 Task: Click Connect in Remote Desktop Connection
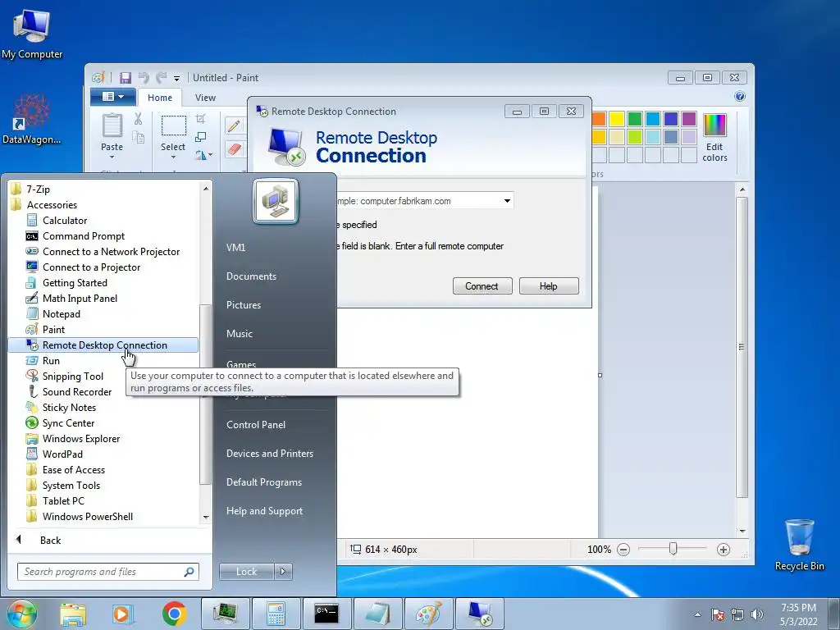click(x=482, y=286)
